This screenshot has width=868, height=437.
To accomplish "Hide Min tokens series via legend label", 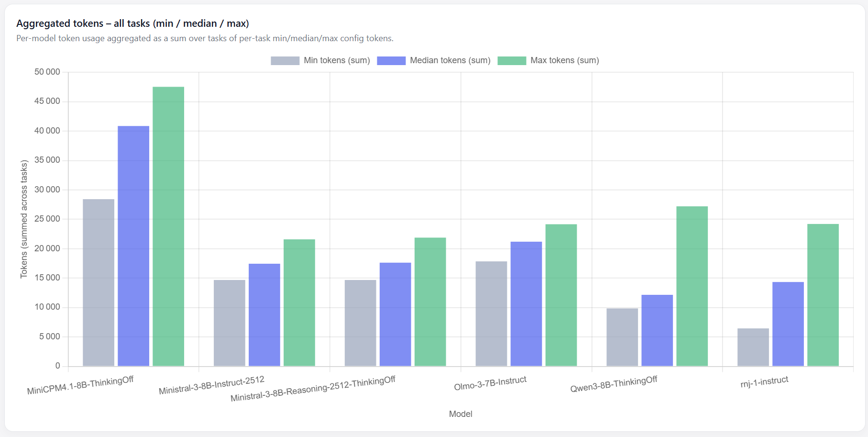I will pos(337,60).
